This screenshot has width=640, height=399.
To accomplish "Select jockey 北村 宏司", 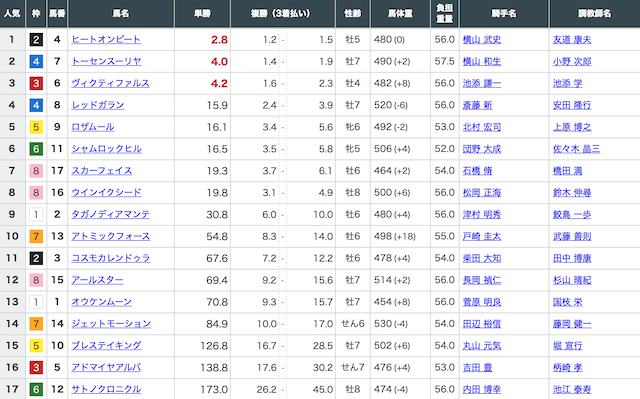I will pyautogui.click(x=482, y=127).
